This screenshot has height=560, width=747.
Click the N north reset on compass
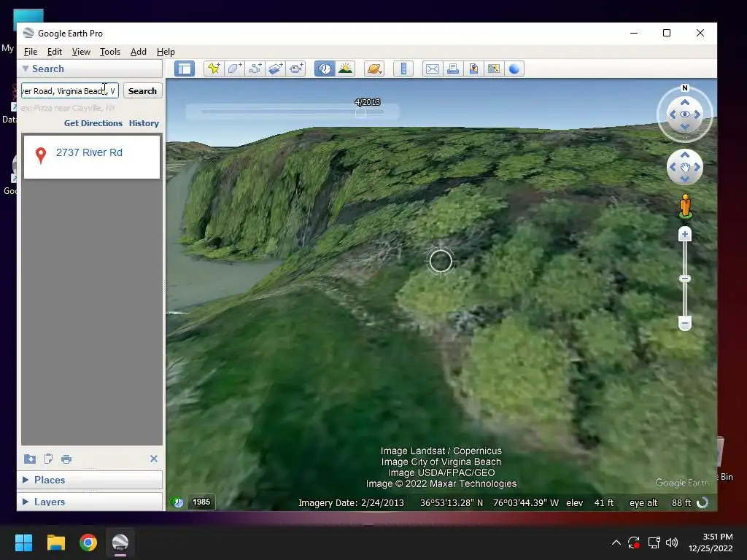point(684,88)
